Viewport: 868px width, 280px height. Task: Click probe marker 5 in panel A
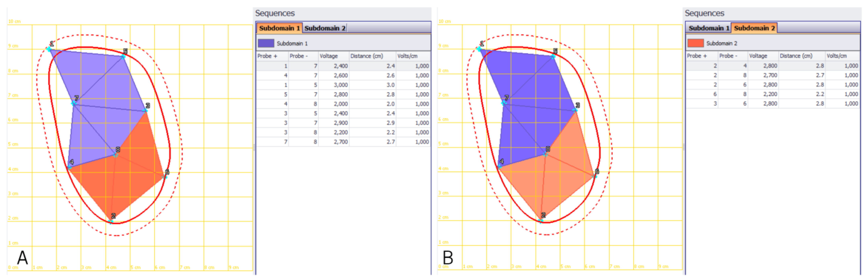point(123,56)
